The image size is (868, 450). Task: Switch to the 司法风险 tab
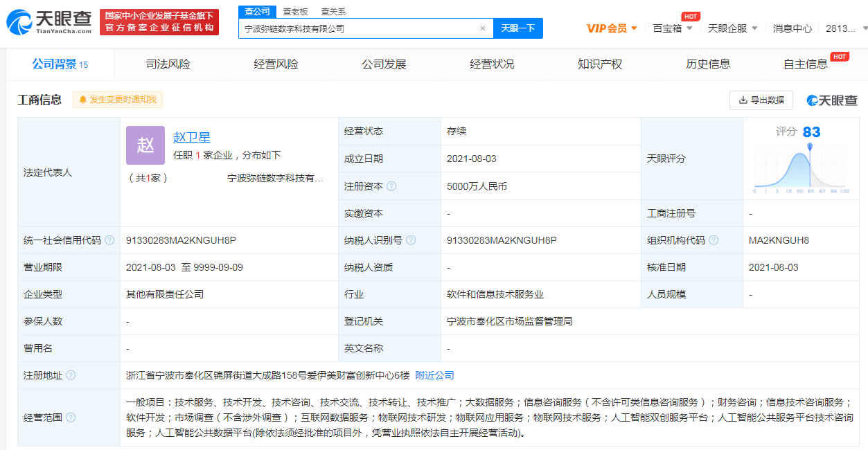click(x=168, y=64)
